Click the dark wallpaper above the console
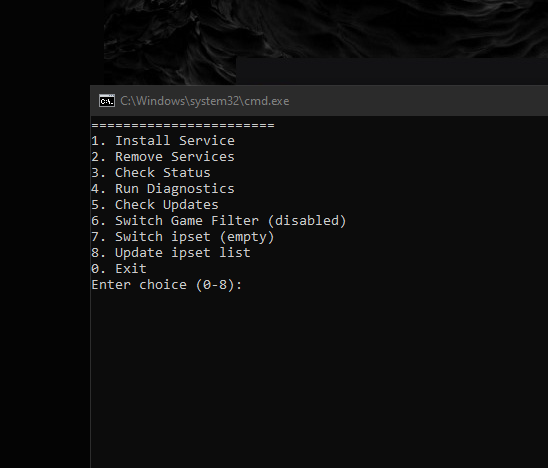 325,28
